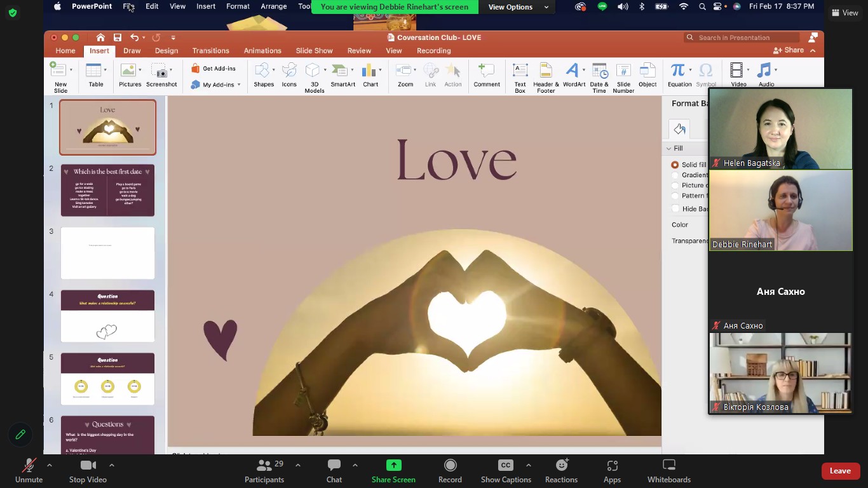Select slide 2 thumbnail about first date
868x488 pixels.
coord(107,190)
